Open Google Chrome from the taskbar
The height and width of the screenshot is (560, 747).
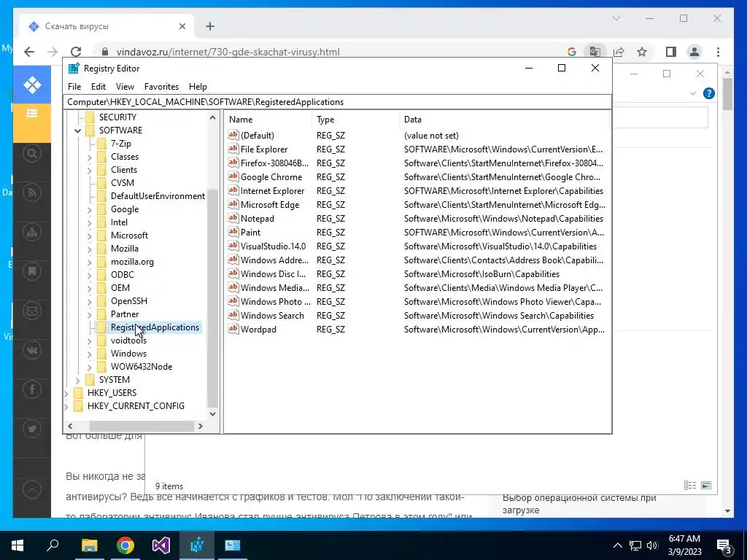[125, 545]
